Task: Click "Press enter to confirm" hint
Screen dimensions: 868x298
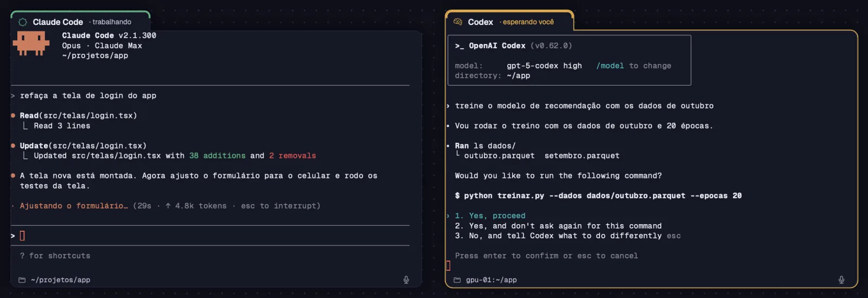Action: (x=546, y=256)
